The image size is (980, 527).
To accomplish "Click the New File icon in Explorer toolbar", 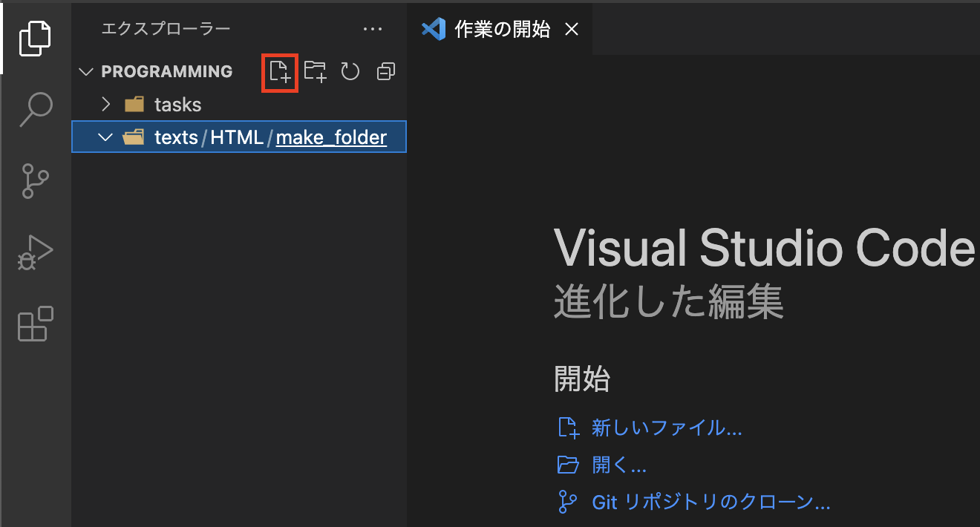I will [280, 71].
